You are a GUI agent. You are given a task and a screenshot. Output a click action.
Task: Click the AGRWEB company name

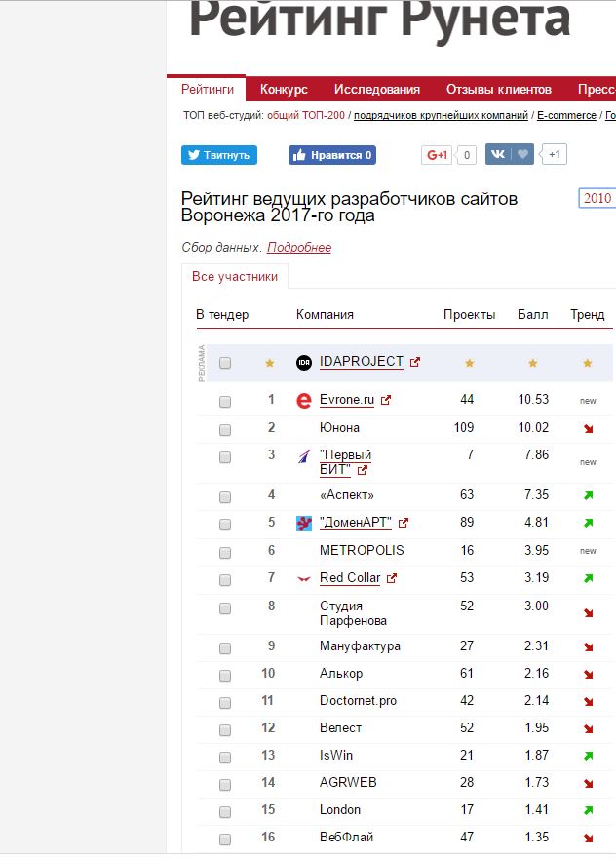(348, 783)
